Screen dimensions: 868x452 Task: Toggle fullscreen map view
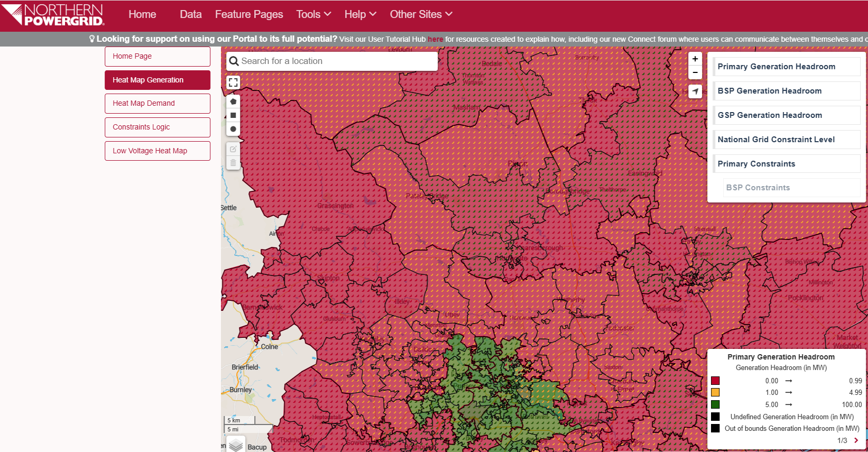(x=233, y=82)
